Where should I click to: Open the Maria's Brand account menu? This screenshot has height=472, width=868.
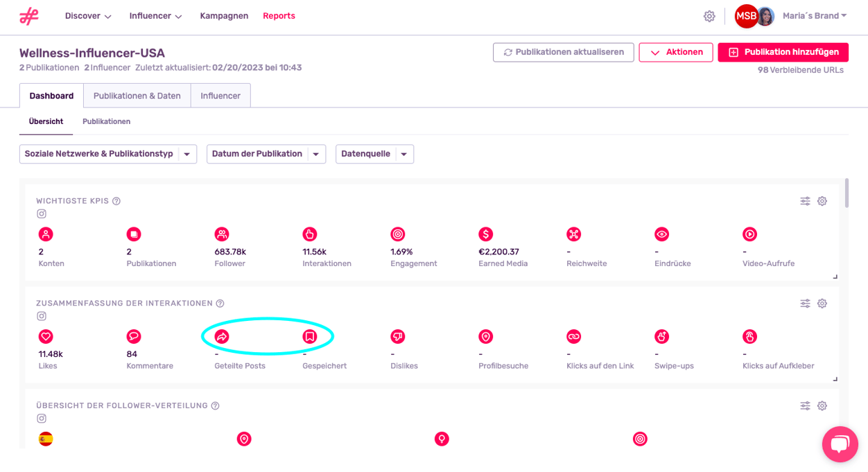814,16
